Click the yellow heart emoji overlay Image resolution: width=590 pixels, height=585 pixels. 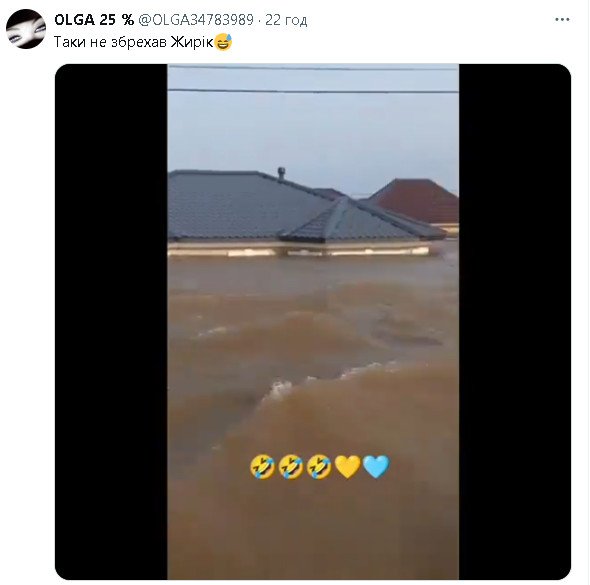click(348, 467)
